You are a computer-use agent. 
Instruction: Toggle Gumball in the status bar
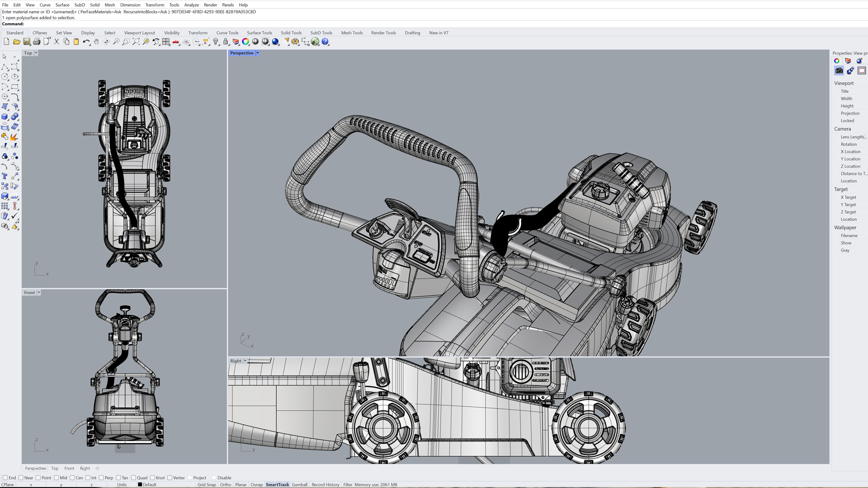point(299,484)
